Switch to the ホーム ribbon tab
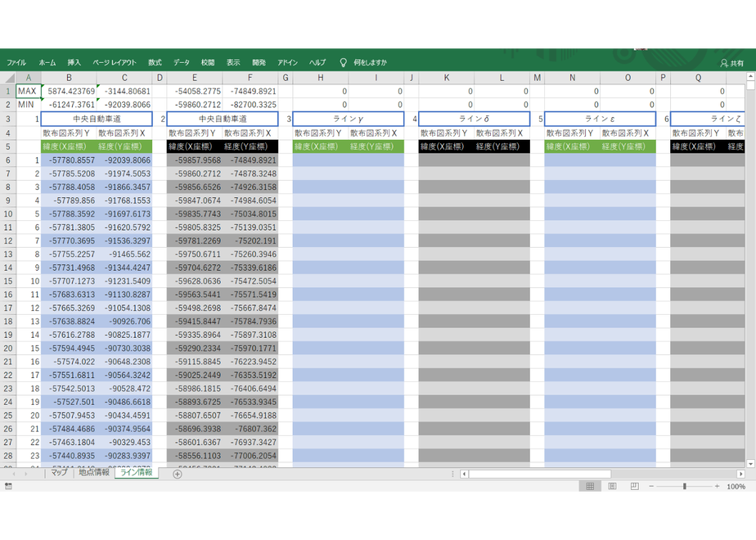The image size is (756, 540). click(47, 63)
